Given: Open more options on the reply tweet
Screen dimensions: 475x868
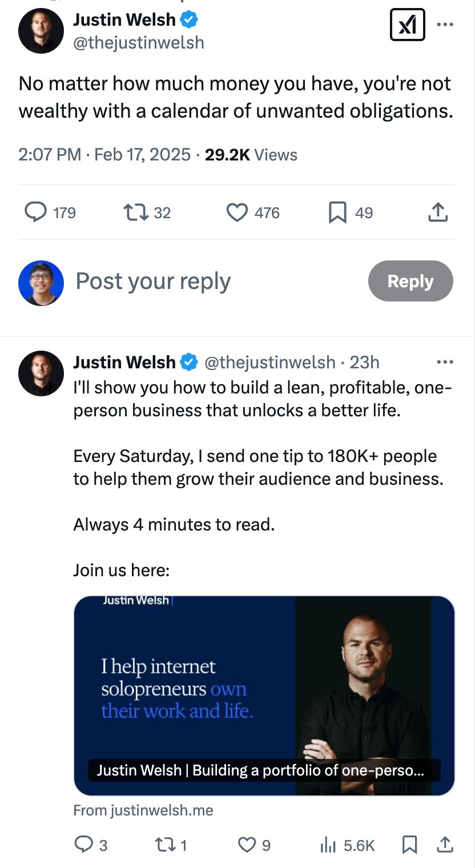Looking at the screenshot, I should pos(445,361).
